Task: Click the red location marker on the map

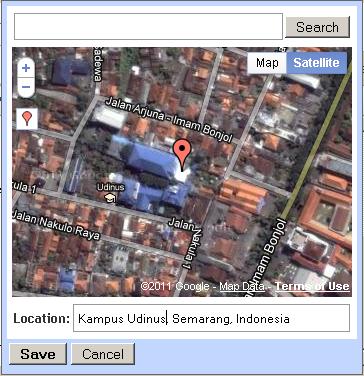Action: click(183, 155)
